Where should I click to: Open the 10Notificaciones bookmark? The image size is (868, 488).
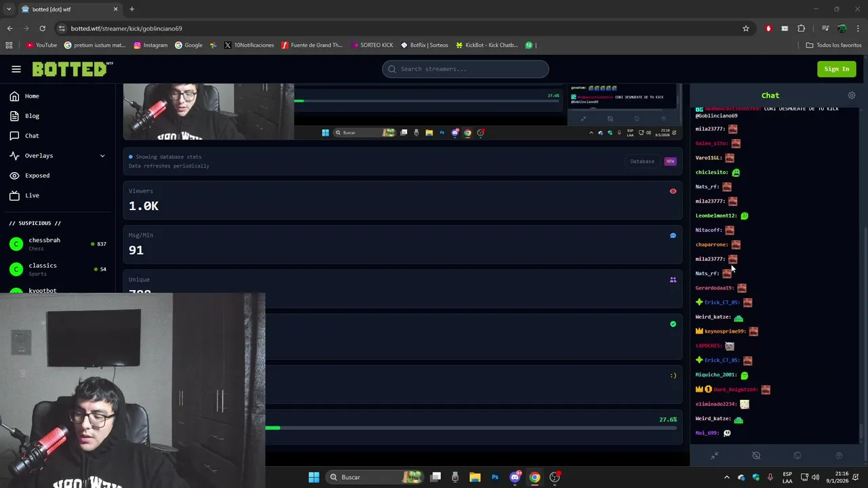pyautogui.click(x=249, y=45)
